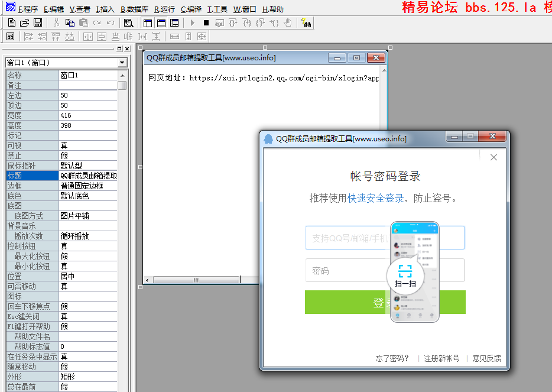The height and width of the screenshot is (392, 552).
Task: Click the undo arrow icon
Action: tap(111, 23)
